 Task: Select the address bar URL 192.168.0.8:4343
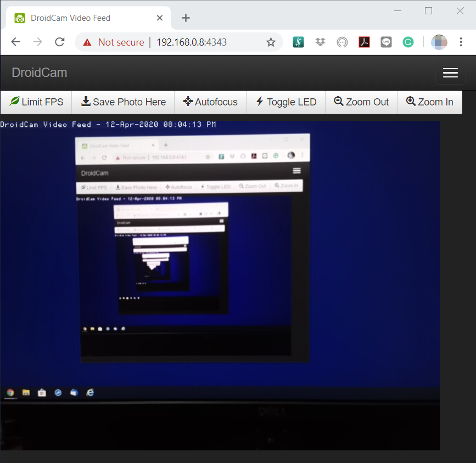pos(192,42)
